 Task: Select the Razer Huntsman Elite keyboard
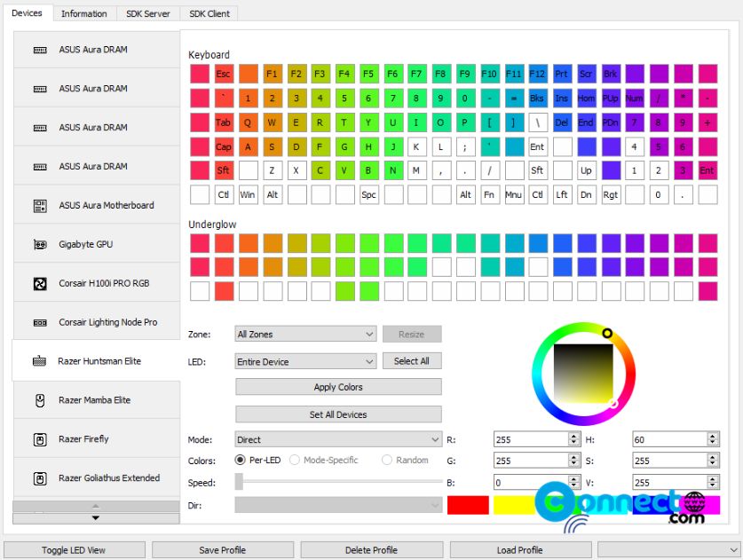click(x=97, y=361)
